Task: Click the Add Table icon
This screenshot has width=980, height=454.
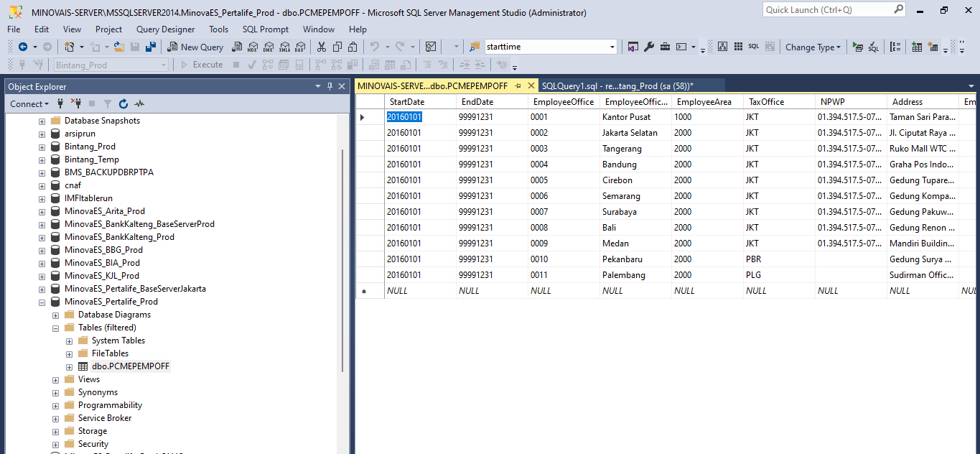Action: 917,47
